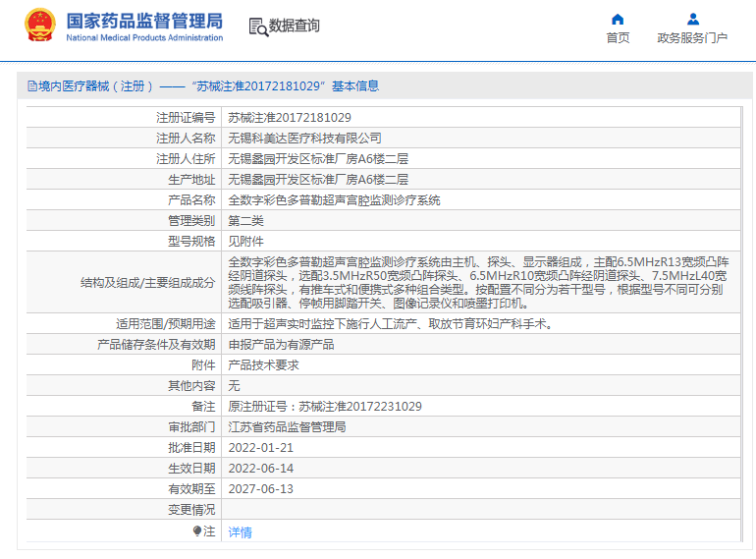756x559 pixels.
Task: Click the document icon before 境内医疗器械
Action: coord(31,86)
